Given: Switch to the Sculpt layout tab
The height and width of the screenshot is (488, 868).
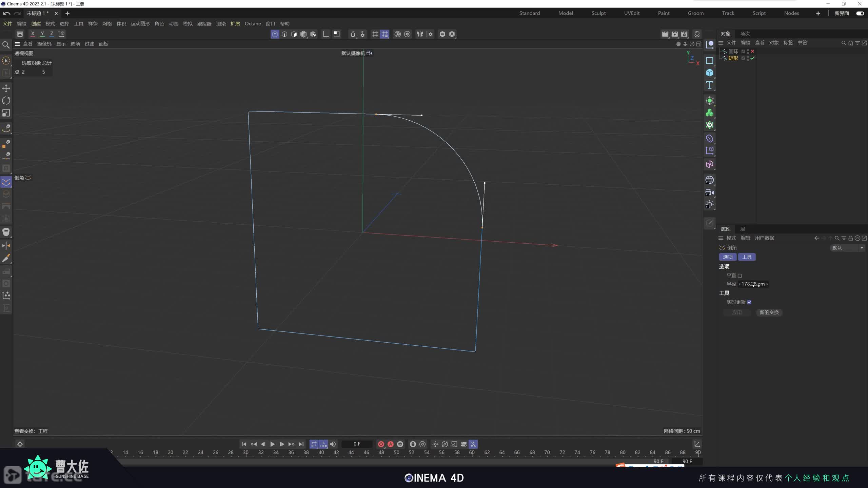Looking at the screenshot, I should click(598, 13).
